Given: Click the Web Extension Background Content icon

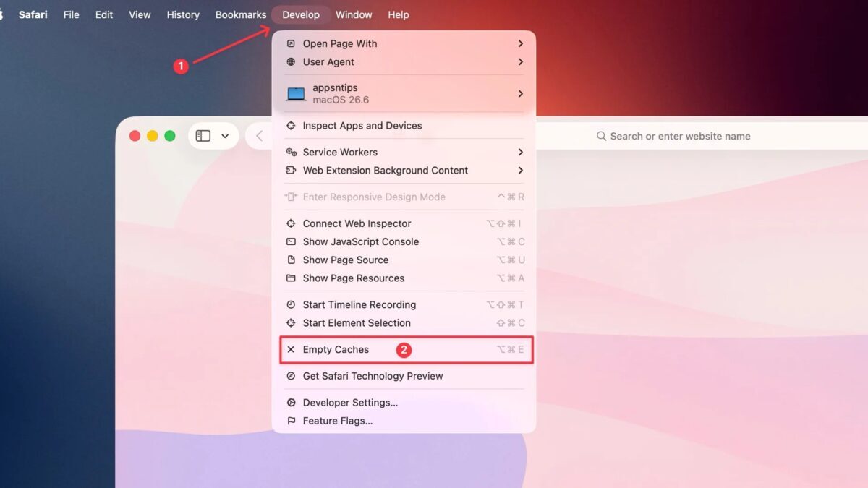Looking at the screenshot, I should click(x=291, y=171).
